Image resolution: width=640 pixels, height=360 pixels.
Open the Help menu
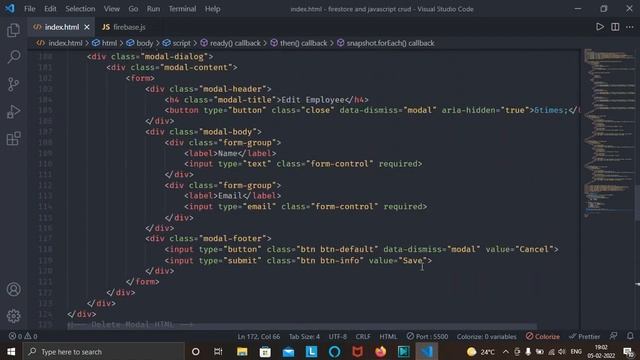click(x=212, y=9)
